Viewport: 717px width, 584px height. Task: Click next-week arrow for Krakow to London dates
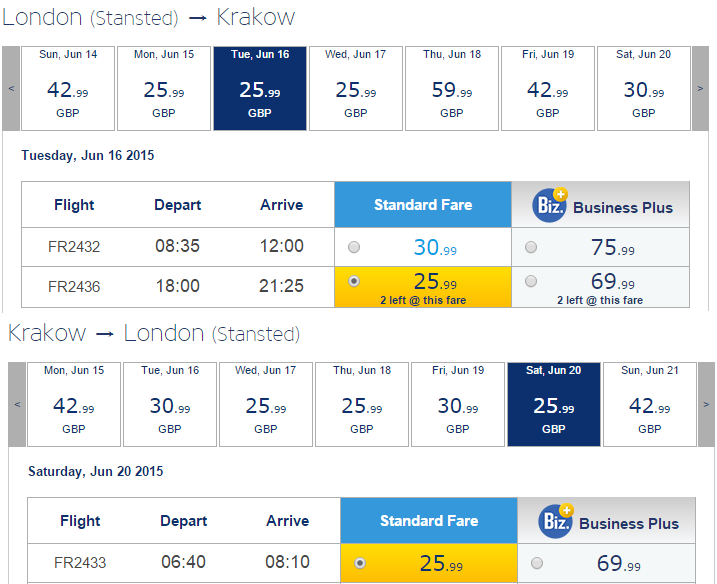pos(706,404)
